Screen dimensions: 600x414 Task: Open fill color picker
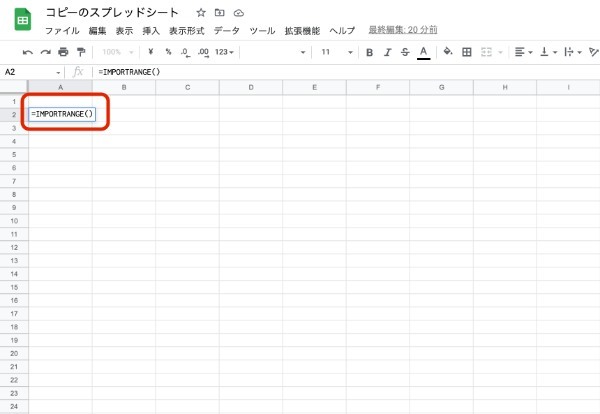click(448, 51)
